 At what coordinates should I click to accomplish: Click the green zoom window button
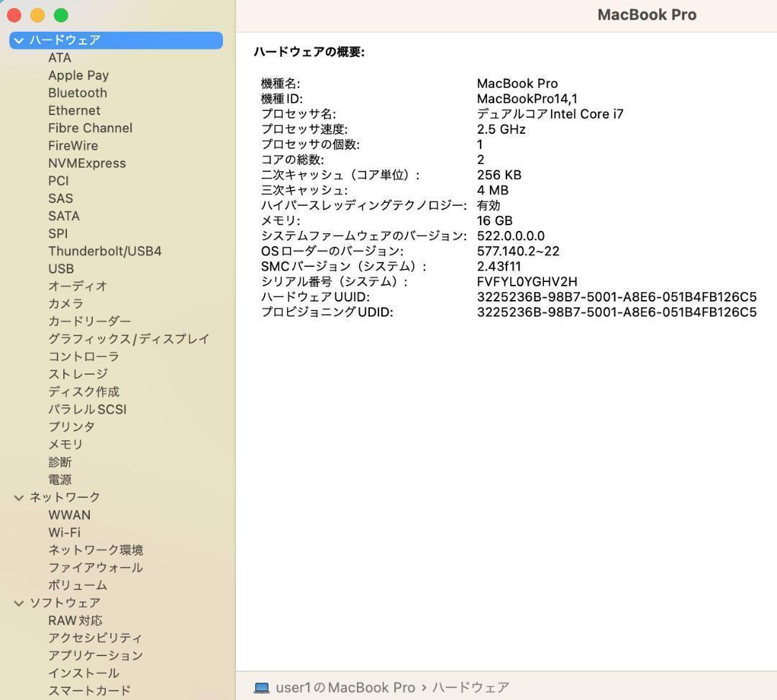[x=61, y=15]
